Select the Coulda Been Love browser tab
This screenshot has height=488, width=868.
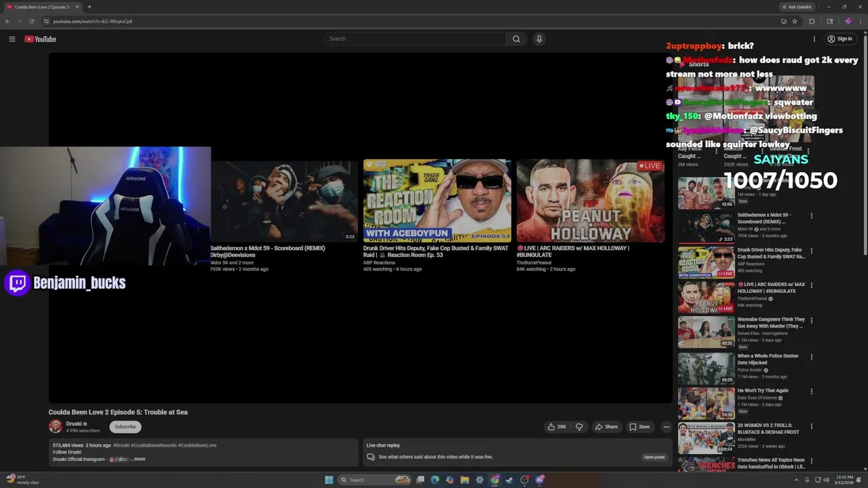pyautogui.click(x=42, y=7)
